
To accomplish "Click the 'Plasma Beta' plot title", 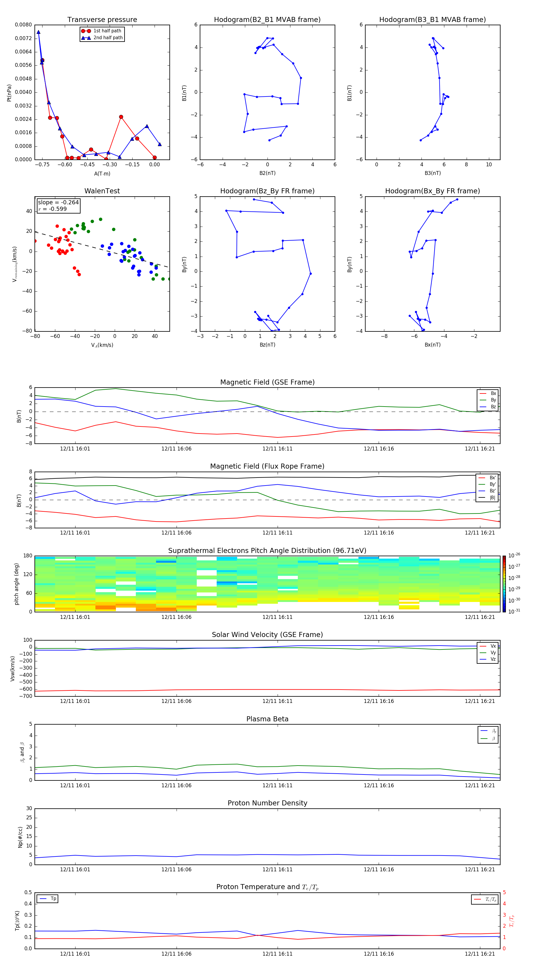I will [267, 719].
